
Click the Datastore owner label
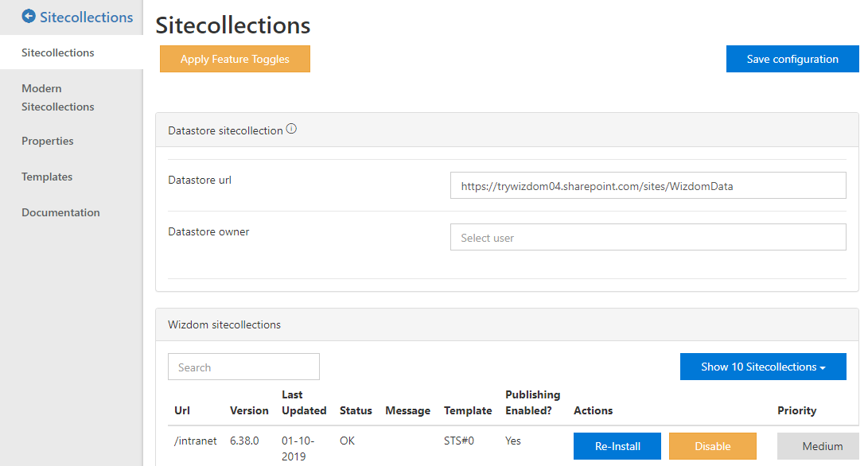[x=208, y=232]
